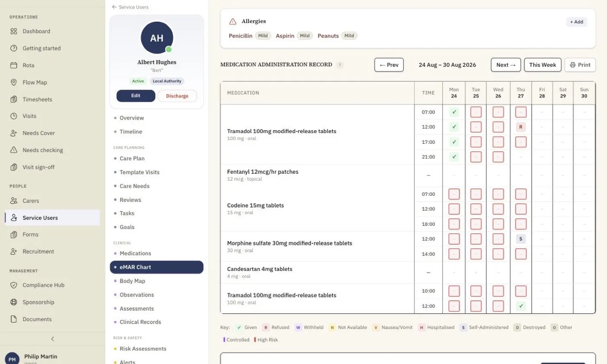Open the Rota calendar icon
The height and width of the screenshot is (364, 607).
[14, 65]
